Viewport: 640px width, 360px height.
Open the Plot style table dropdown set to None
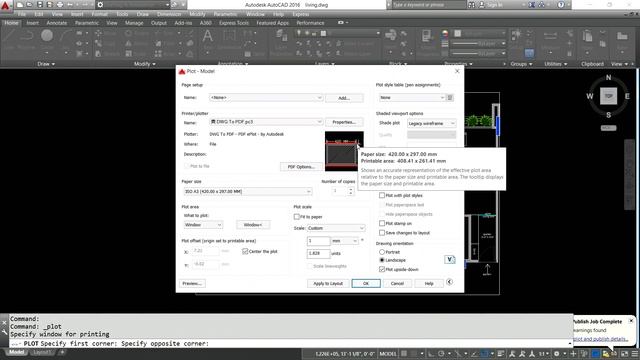[412, 98]
